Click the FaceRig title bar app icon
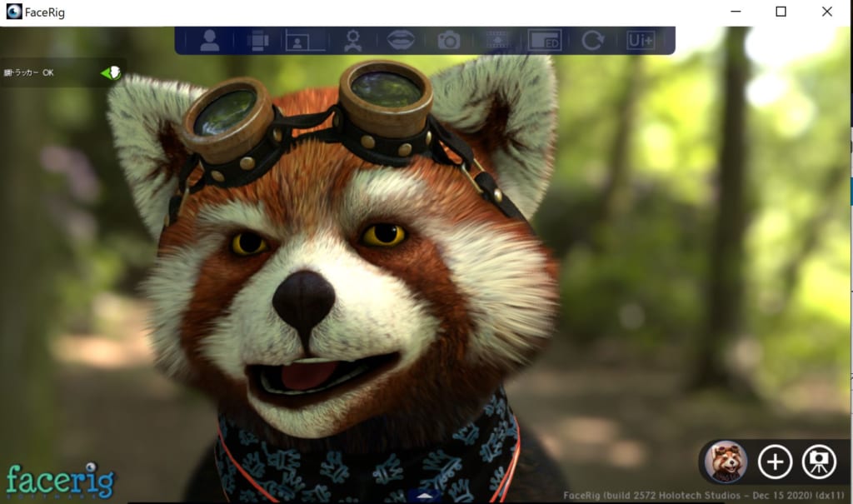The width and height of the screenshot is (853, 504). (14, 12)
